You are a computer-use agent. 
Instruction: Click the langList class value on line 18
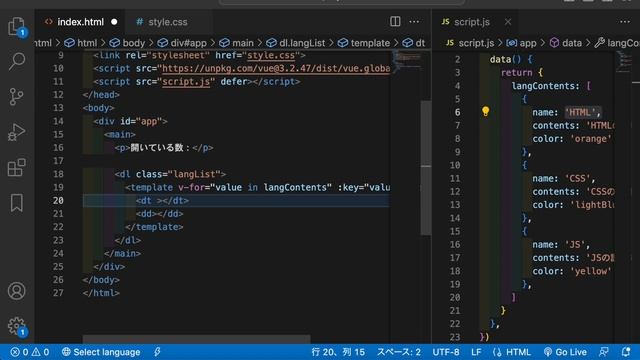click(194, 174)
